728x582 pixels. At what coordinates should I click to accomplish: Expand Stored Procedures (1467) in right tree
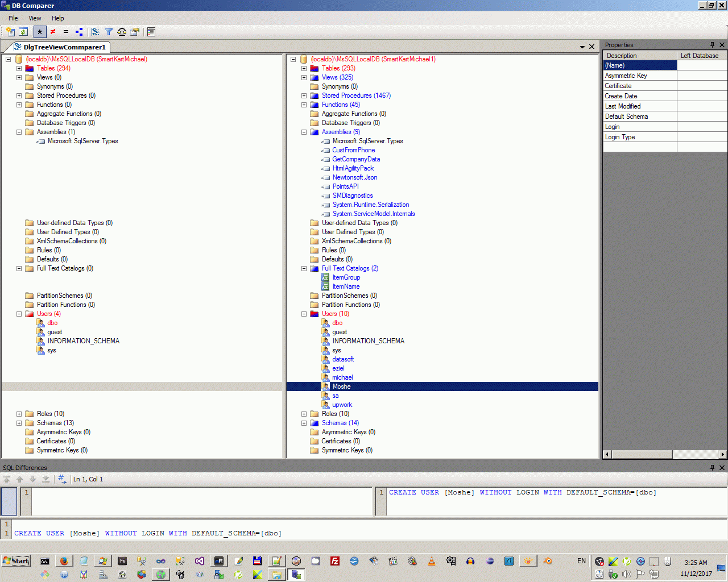[304, 95]
